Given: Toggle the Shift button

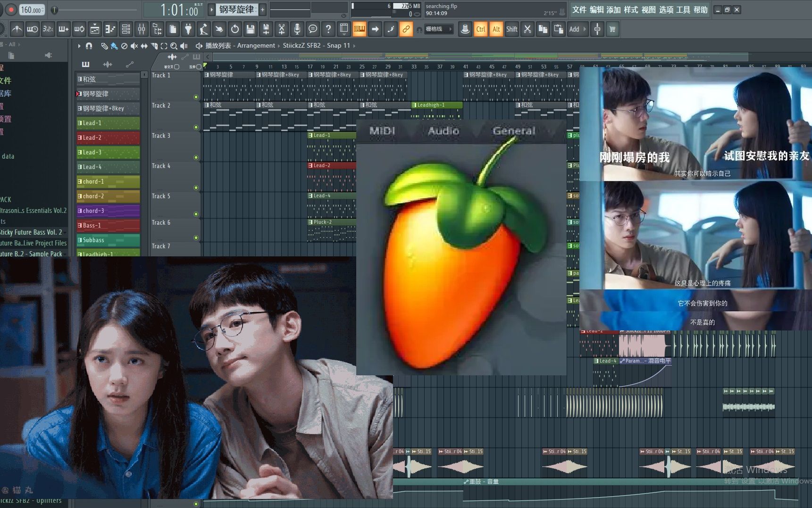Looking at the screenshot, I should [x=512, y=29].
